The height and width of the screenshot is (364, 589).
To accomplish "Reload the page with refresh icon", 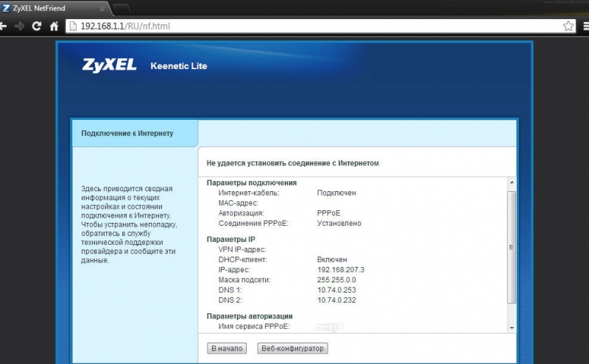I will pyautogui.click(x=36, y=26).
